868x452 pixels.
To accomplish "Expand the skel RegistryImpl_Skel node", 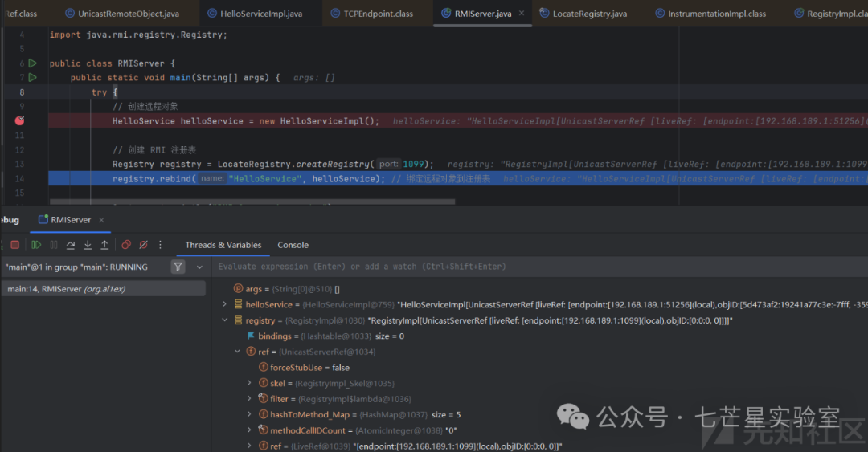I will click(x=249, y=383).
